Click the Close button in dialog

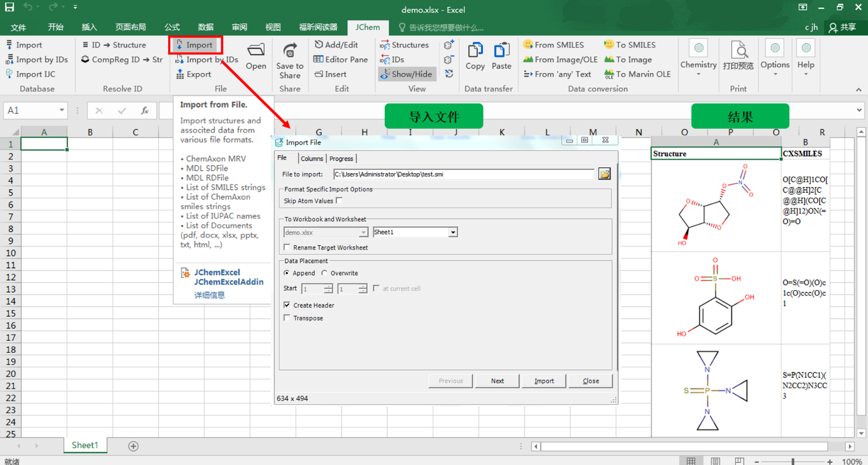click(x=591, y=381)
